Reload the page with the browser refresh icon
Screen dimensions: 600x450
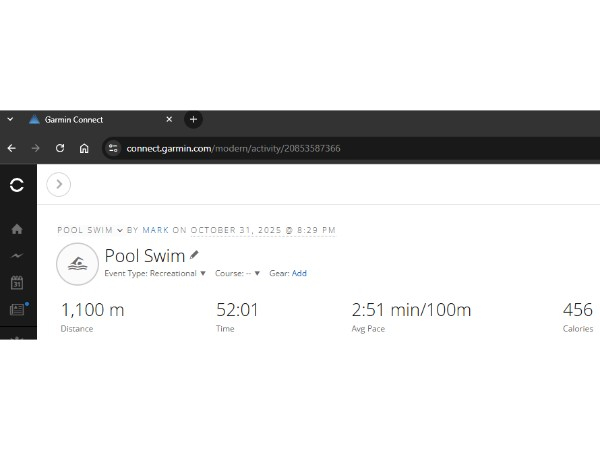pyautogui.click(x=60, y=148)
